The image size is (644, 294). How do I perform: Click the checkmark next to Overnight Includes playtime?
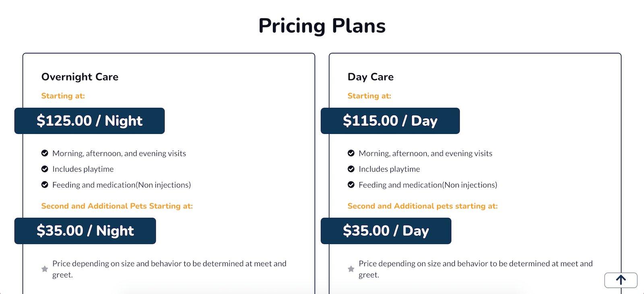click(45, 169)
